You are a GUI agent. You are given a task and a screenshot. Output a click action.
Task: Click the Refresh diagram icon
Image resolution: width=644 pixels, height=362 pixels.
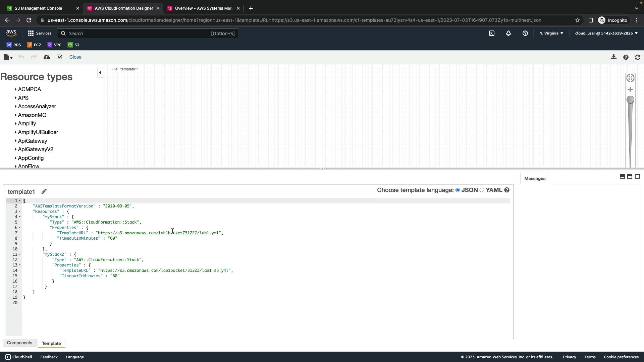pyautogui.click(x=638, y=57)
